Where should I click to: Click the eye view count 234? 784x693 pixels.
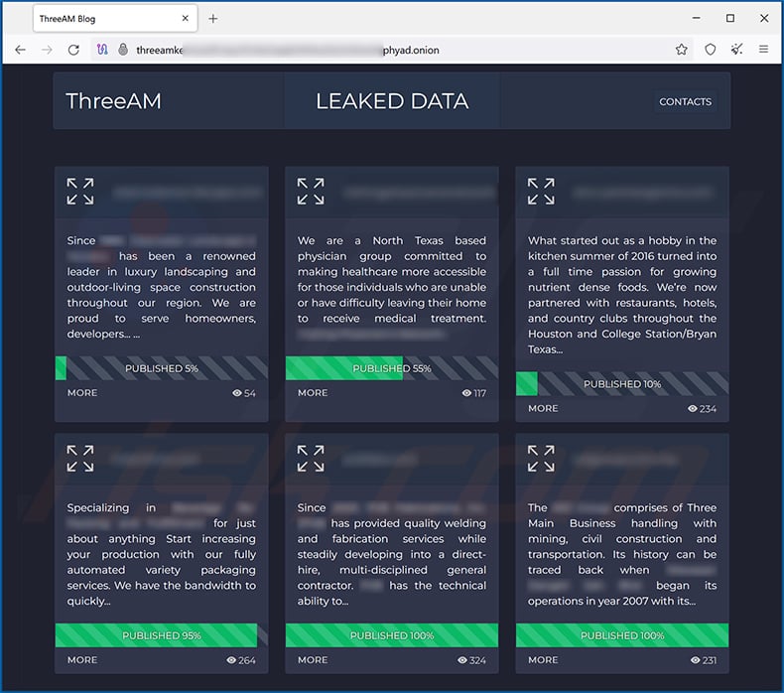click(702, 409)
